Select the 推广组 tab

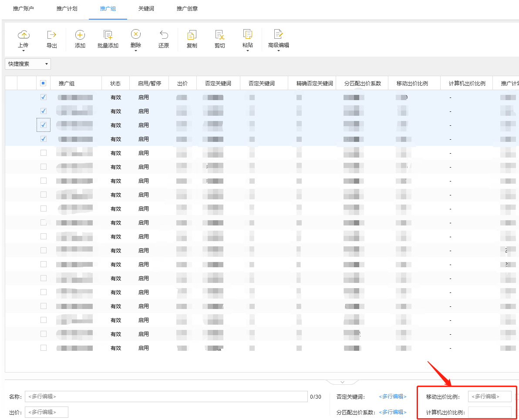[x=108, y=9]
